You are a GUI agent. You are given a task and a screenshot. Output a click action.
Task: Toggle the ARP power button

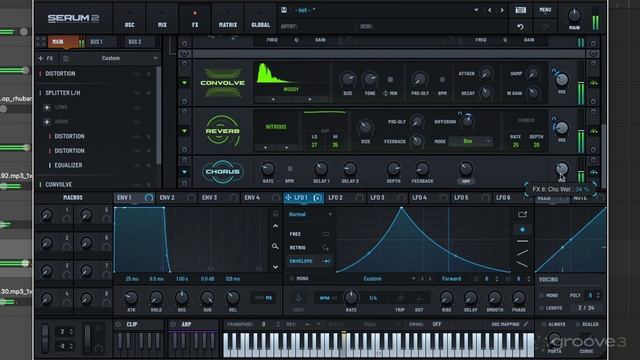(173, 324)
